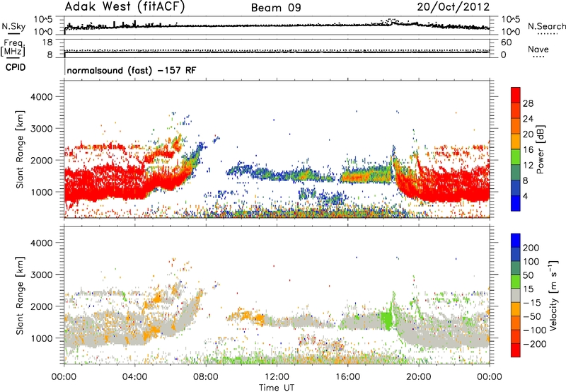Click the '18' tick on the frequency axis
Viewport: 566px width, 392px height.
[x=47, y=42]
